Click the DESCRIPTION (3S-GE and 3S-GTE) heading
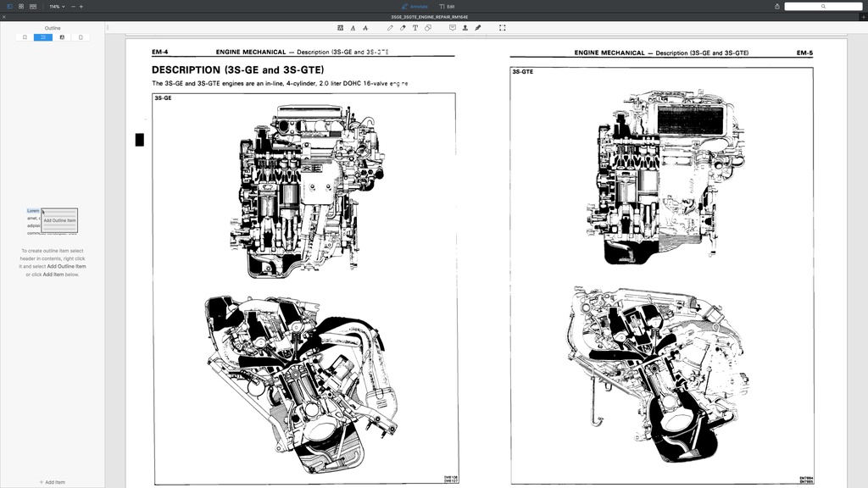This screenshot has width=868, height=488. pyautogui.click(x=238, y=69)
